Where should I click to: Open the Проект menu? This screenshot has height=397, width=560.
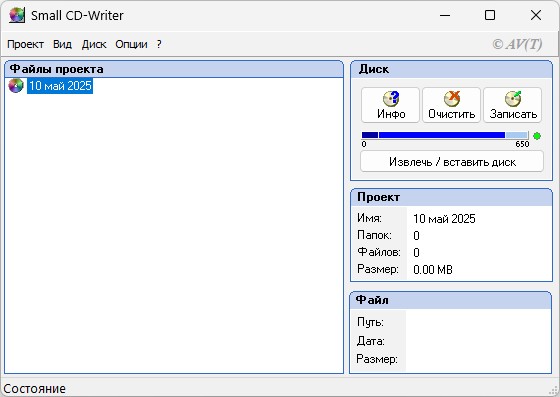(x=25, y=44)
